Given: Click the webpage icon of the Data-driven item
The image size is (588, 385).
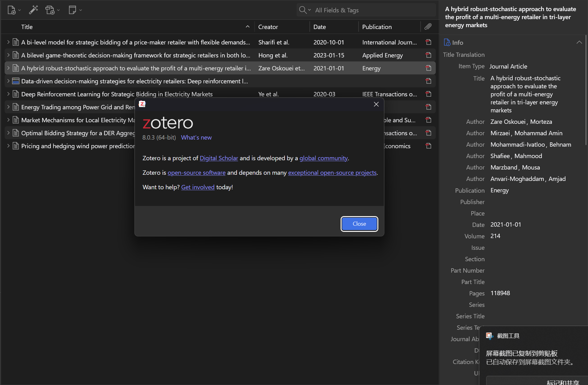Looking at the screenshot, I should tap(16, 81).
